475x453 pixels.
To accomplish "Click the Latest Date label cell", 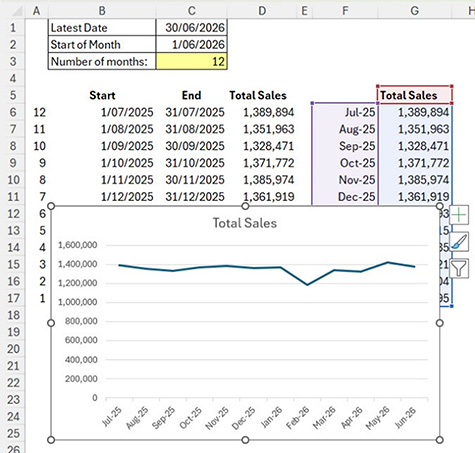I will pos(102,28).
